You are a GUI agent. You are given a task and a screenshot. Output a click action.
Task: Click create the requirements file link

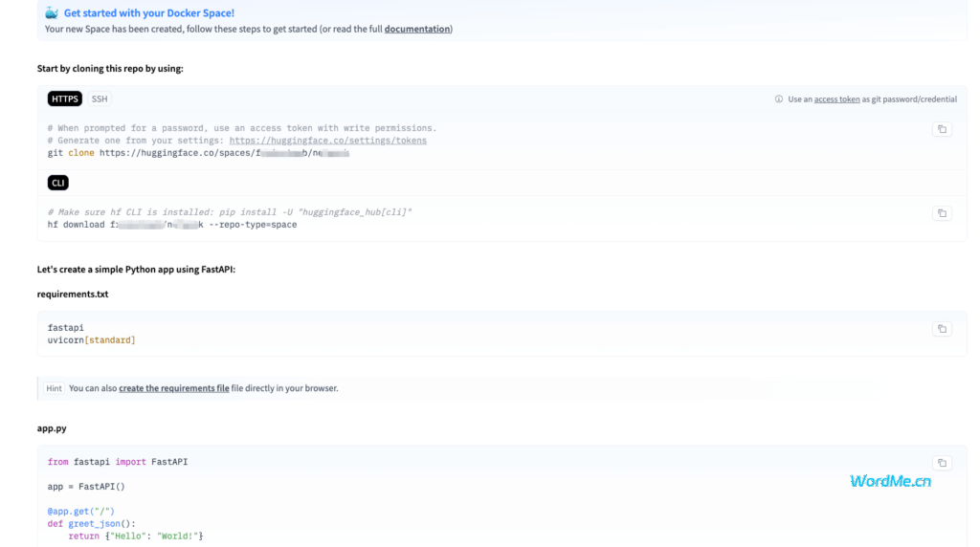[x=174, y=388]
